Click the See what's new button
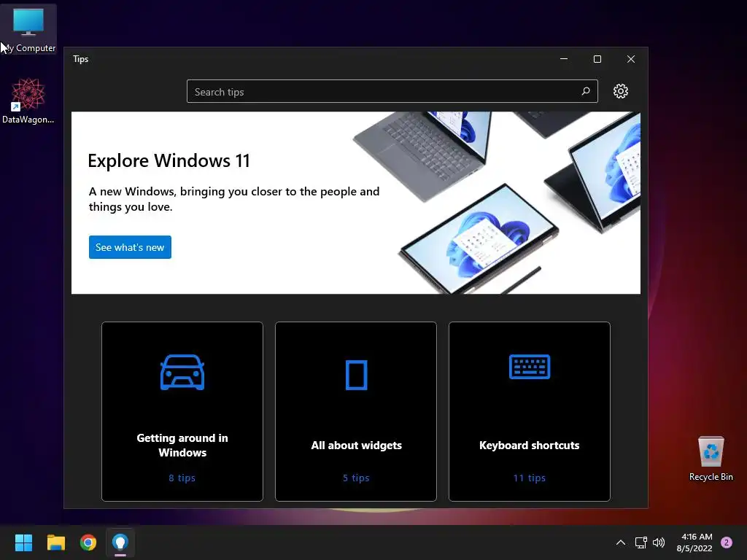 coord(130,247)
